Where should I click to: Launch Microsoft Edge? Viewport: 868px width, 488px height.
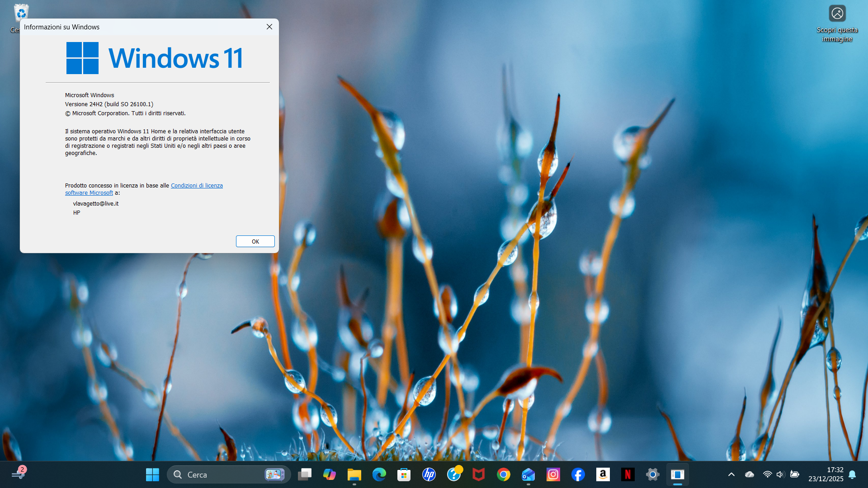coord(379,474)
